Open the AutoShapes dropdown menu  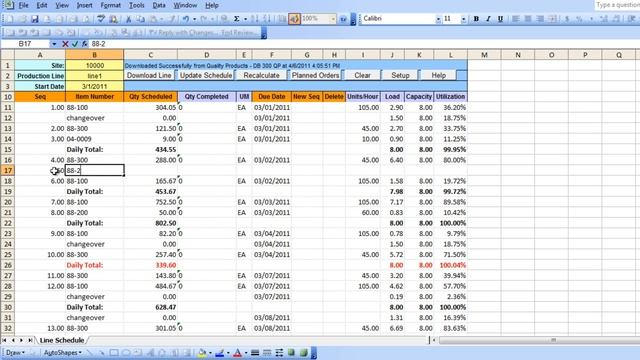point(62,353)
